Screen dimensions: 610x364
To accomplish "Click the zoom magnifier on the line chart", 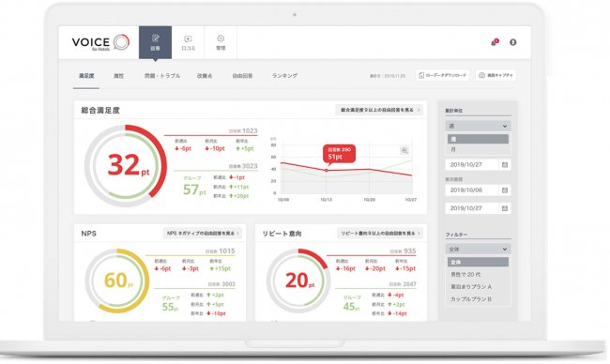I will (x=404, y=150).
